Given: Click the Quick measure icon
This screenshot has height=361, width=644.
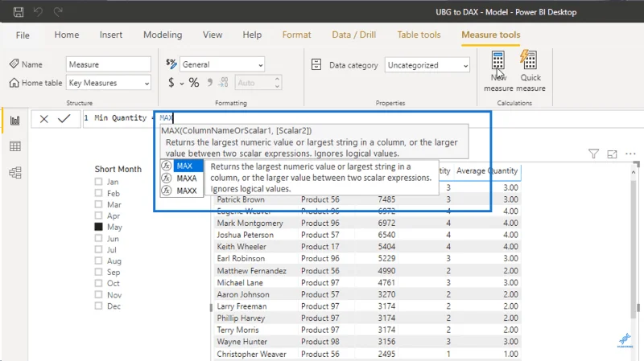Looking at the screenshot, I should [529, 59].
